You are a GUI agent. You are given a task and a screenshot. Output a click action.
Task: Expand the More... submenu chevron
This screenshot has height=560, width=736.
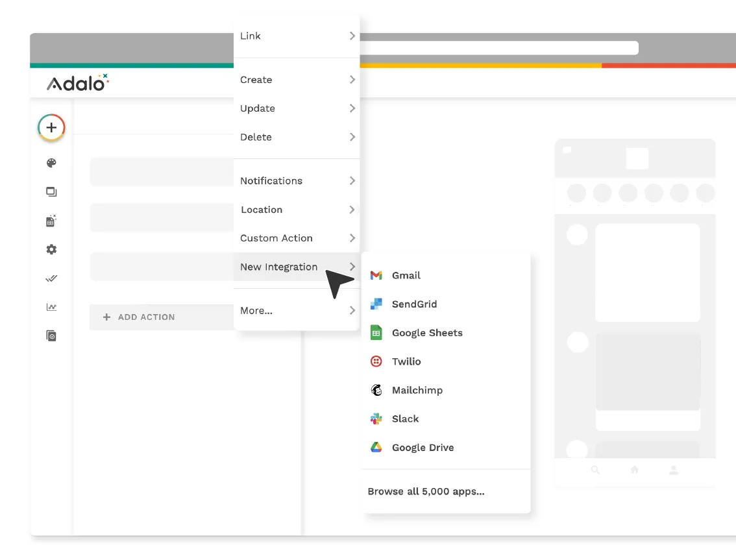point(352,311)
